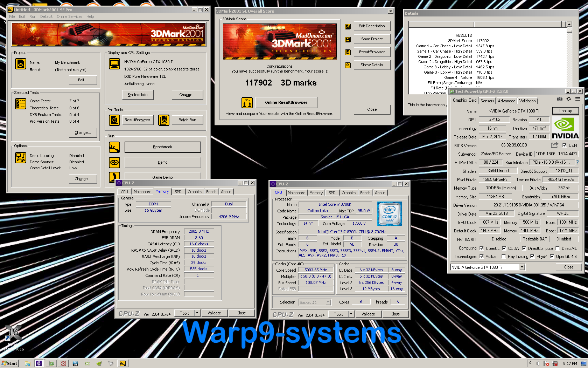This screenshot has height=368, width=588.
Task: Click the Close button in 3DMark score window
Action: (372, 109)
